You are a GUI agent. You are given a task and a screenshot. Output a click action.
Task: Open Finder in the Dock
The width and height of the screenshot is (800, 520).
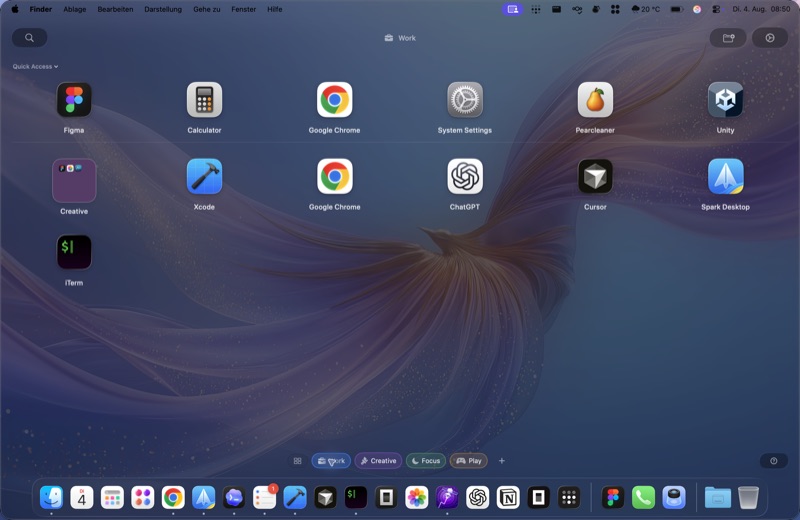(x=52, y=498)
